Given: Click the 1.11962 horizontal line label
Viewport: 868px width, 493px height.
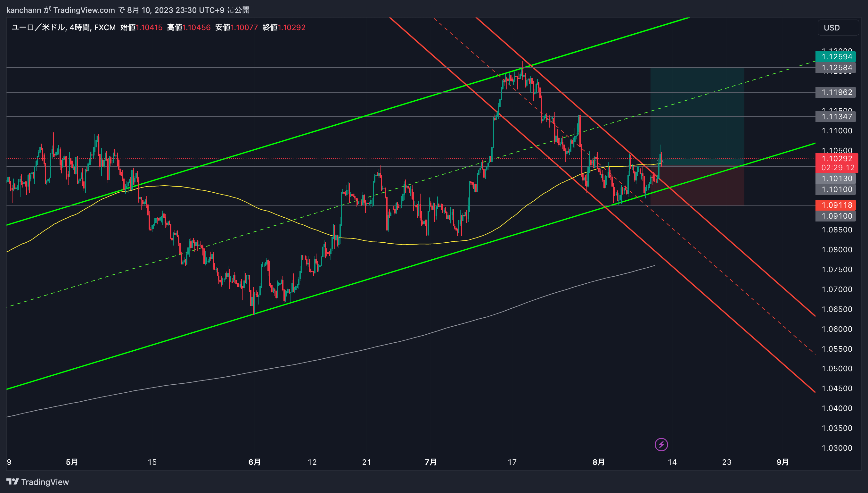Looking at the screenshot, I should [835, 92].
